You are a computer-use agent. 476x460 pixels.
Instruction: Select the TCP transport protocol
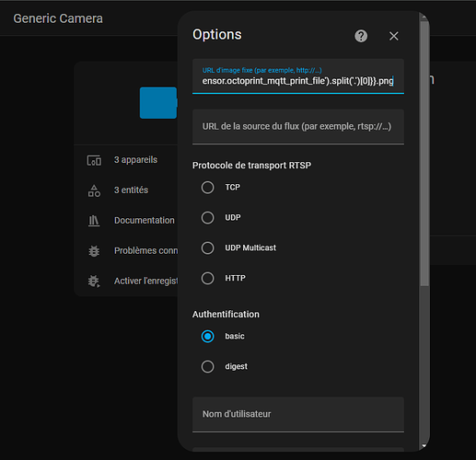pyautogui.click(x=208, y=188)
